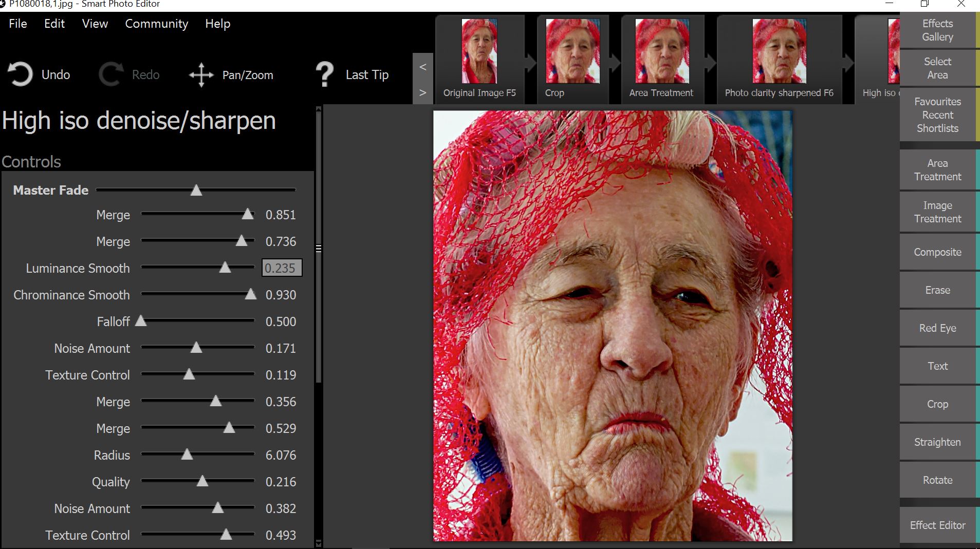Click the controls panel scrollbar handle

coord(319,248)
